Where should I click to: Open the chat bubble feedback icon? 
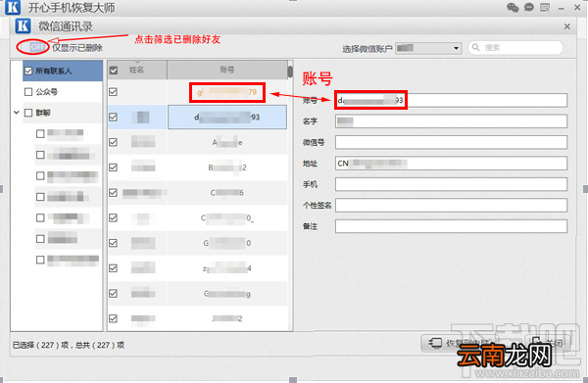[x=529, y=7]
